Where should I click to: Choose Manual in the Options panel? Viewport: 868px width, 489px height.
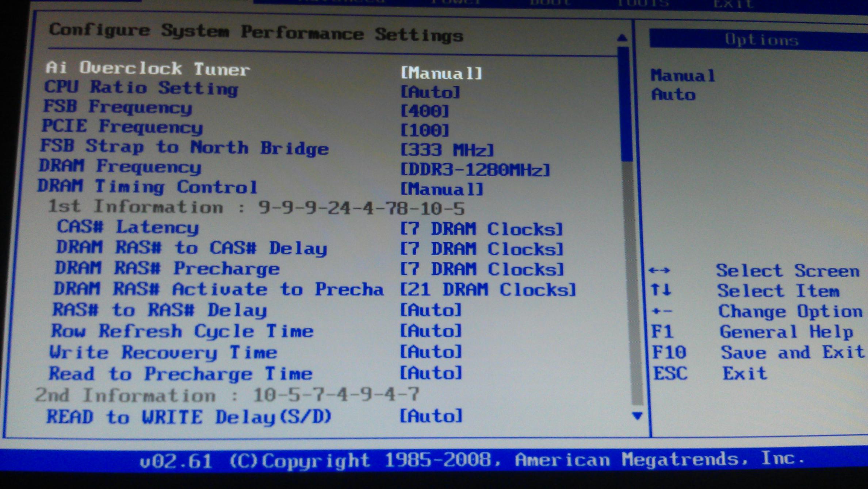(682, 76)
